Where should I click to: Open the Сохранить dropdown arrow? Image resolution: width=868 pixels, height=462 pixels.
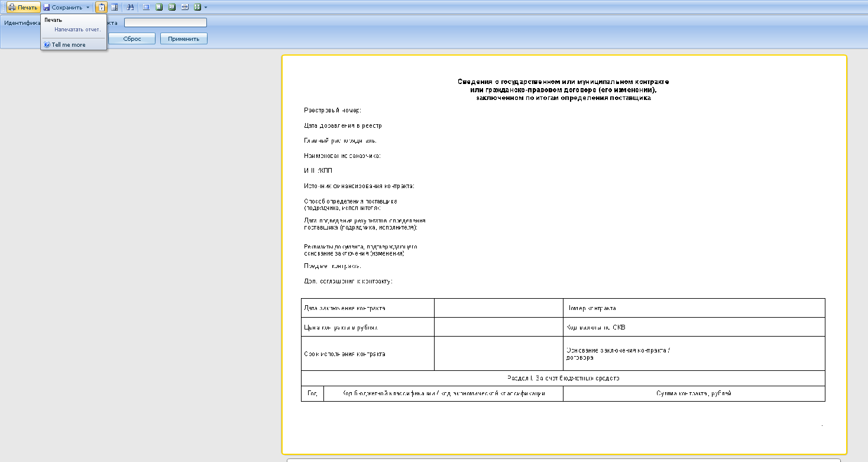click(x=88, y=7)
